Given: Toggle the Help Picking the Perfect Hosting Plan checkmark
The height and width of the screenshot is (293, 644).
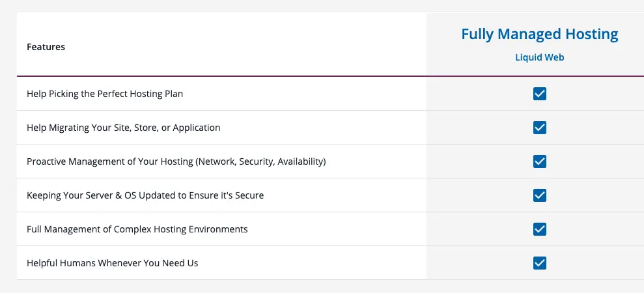Looking at the screenshot, I should (x=540, y=94).
